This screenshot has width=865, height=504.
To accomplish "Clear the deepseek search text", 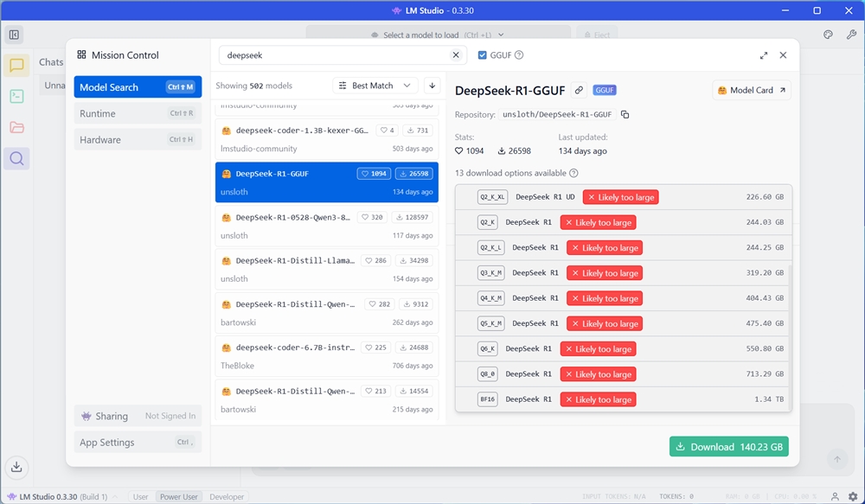I will pyautogui.click(x=456, y=54).
